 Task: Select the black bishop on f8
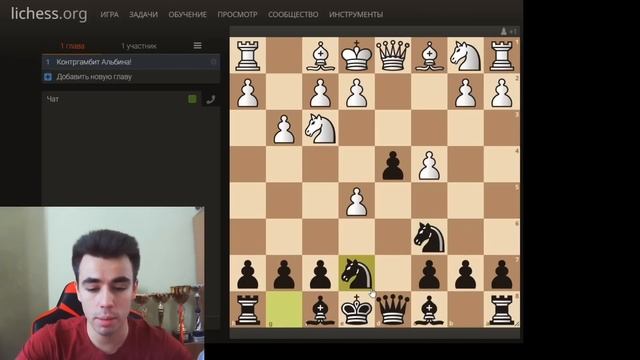pos(320,309)
